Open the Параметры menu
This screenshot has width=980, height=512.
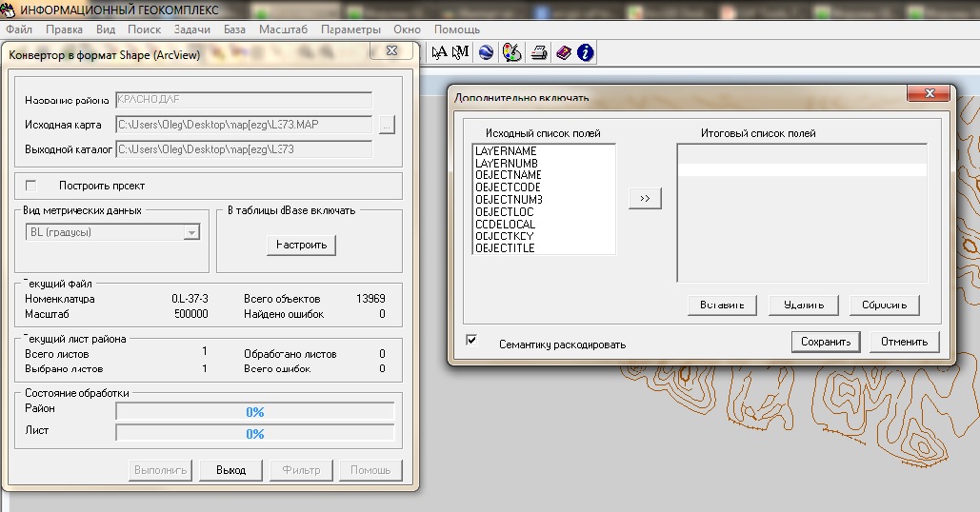click(x=350, y=30)
